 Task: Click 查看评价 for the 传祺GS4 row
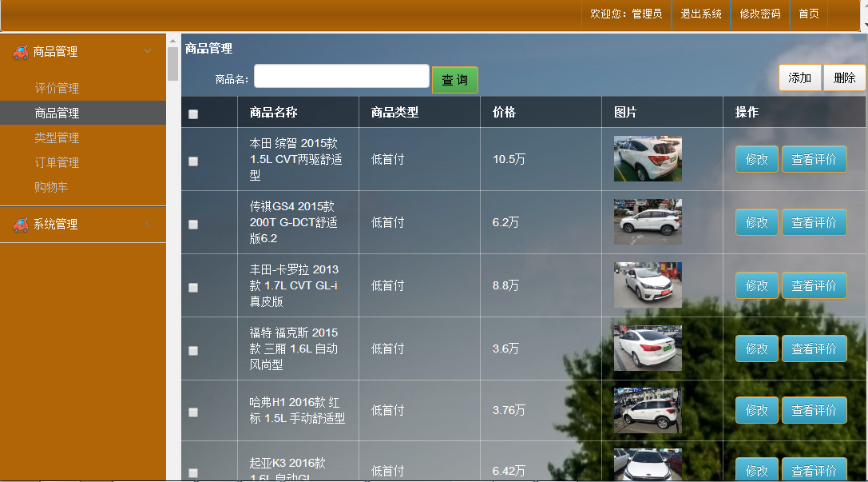[x=814, y=223]
